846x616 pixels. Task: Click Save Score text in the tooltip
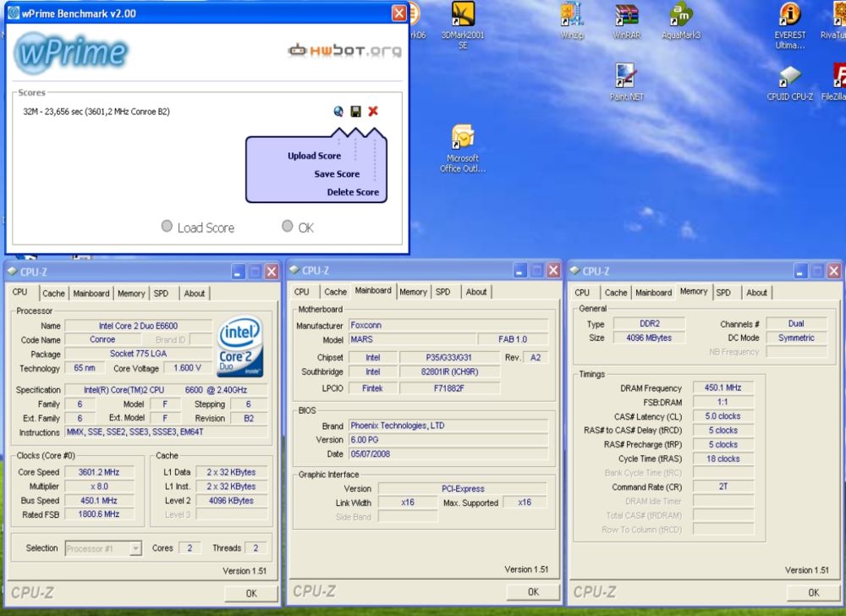337,173
